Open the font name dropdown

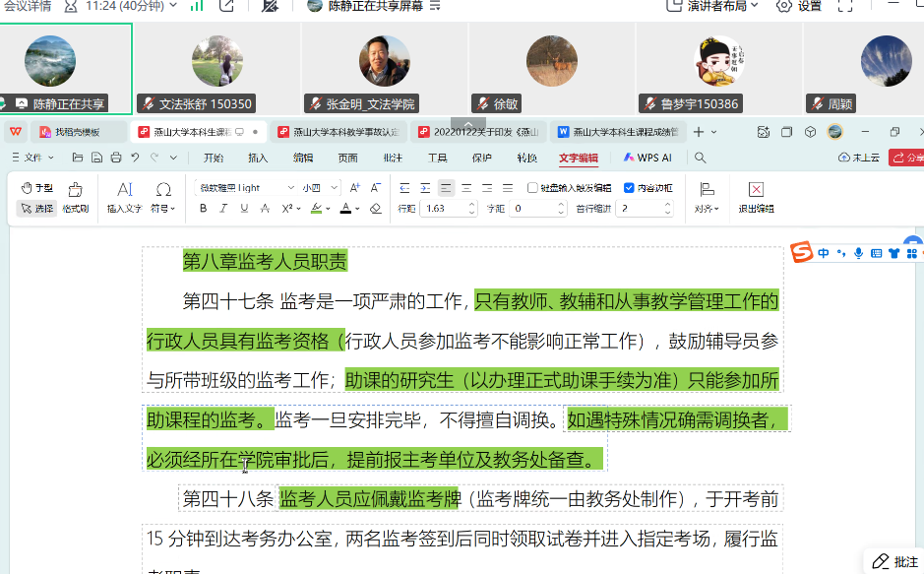[290, 187]
